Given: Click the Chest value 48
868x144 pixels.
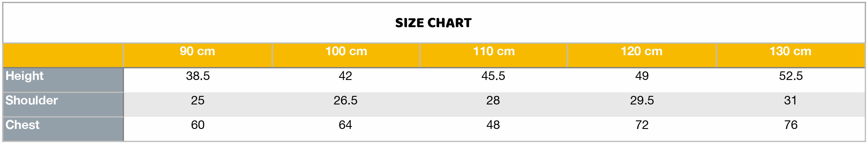Looking at the screenshot, I should [x=493, y=125].
